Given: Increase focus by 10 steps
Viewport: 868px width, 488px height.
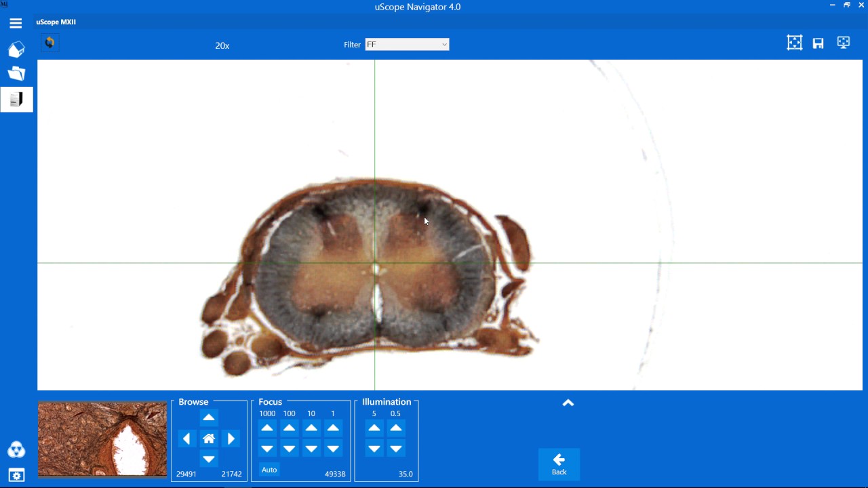Looking at the screenshot, I should click(x=311, y=428).
